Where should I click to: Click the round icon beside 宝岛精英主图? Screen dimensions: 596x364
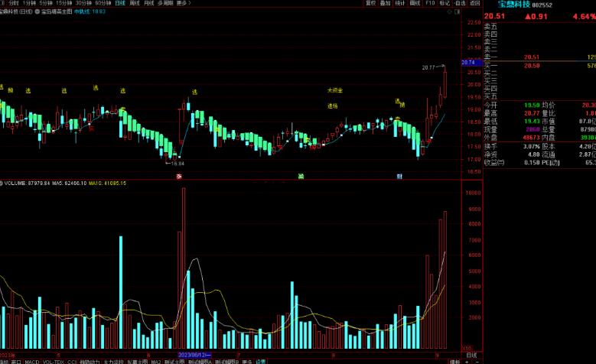tap(37, 11)
